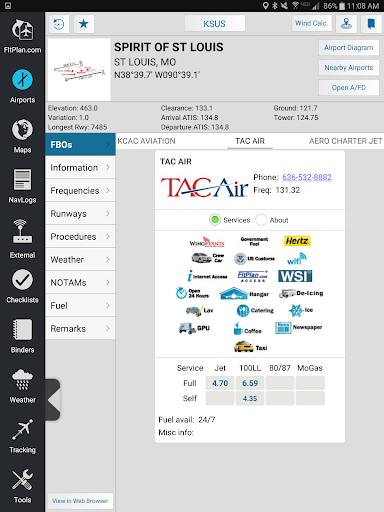
Task: Tap the Ice snowflake service icon
Action: 301,310
